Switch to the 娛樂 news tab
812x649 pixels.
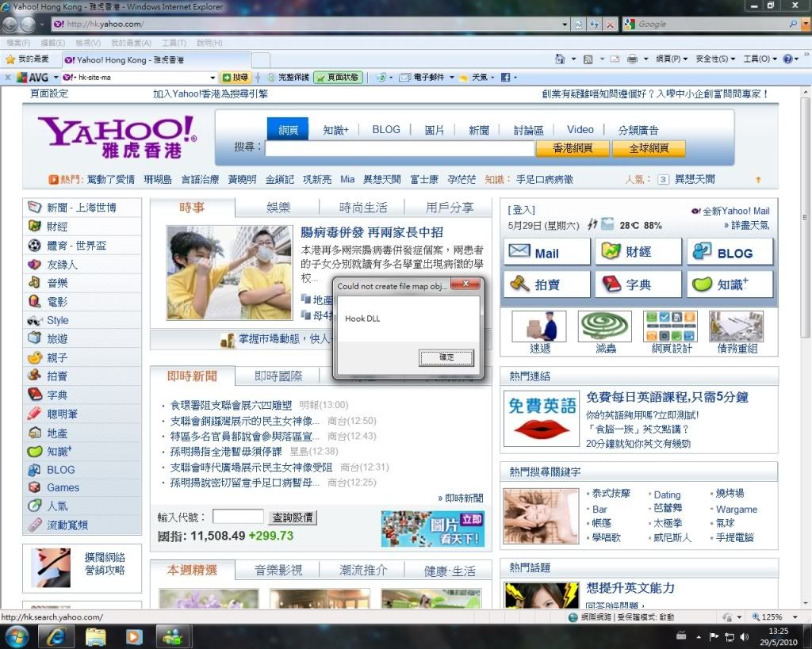(x=278, y=208)
